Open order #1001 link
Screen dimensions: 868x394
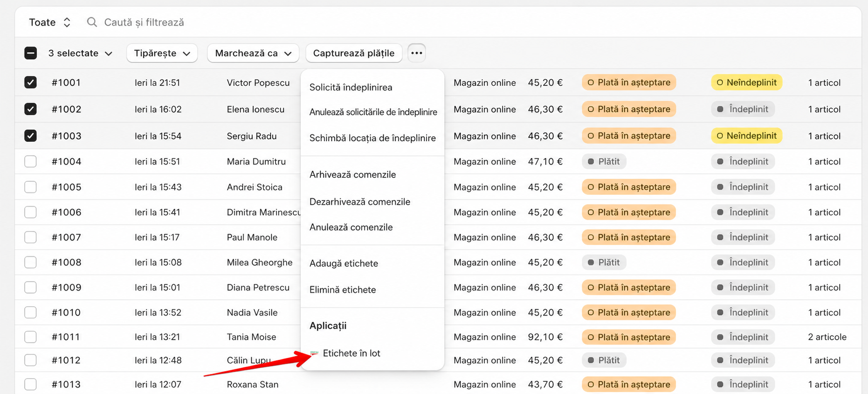pyautogui.click(x=66, y=83)
